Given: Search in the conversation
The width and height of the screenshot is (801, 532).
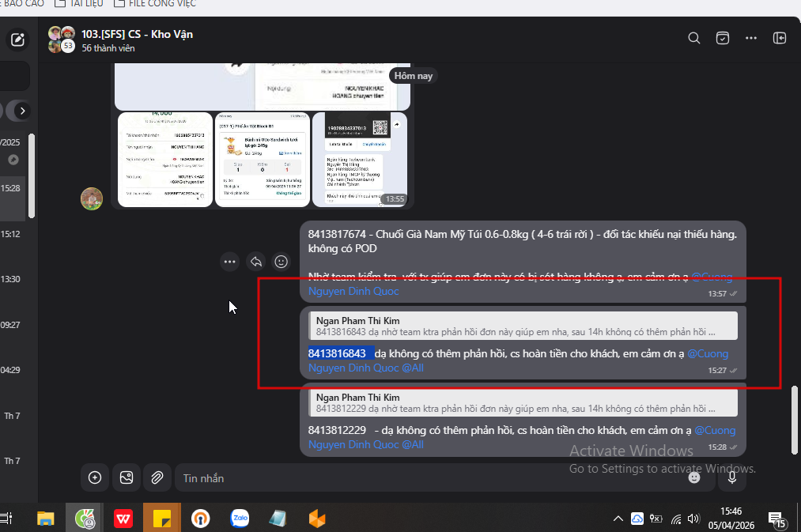Looking at the screenshot, I should [693, 38].
